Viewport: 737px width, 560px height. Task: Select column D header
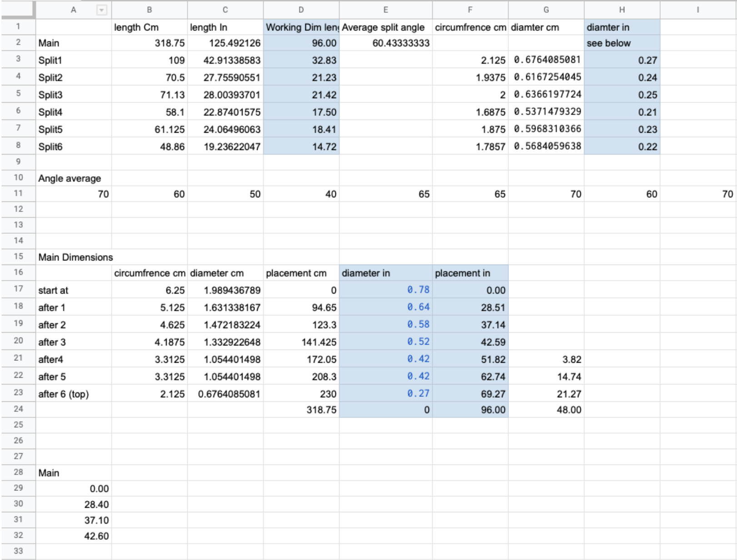pos(301,10)
